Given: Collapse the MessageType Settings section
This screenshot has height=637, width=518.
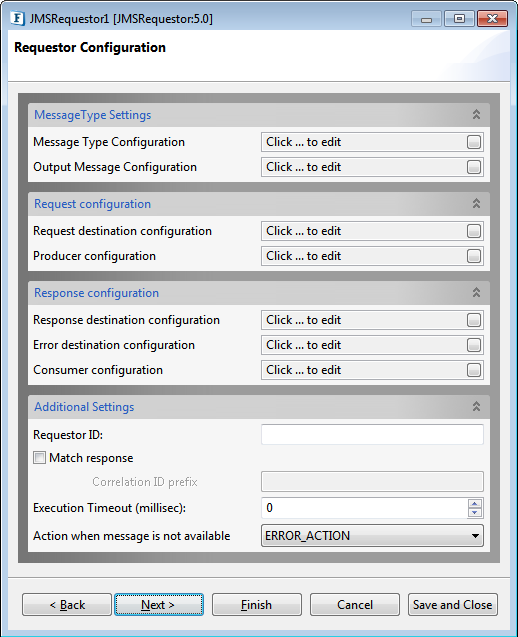Looking at the screenshot, I should 476,115.
